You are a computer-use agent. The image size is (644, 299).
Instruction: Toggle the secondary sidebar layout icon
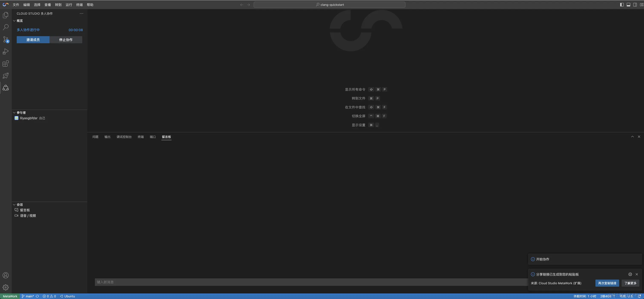pyautogui.click(x=635, y=4)
